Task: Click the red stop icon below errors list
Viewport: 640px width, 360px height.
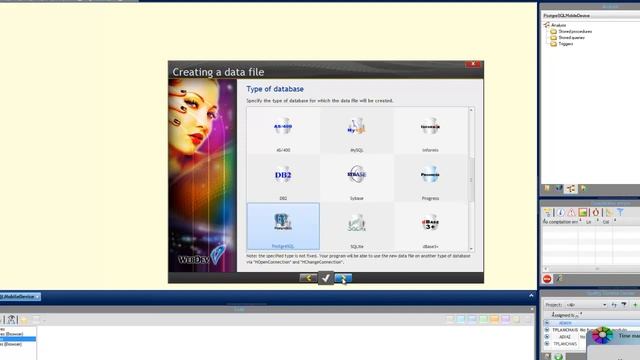Action: click(547, 279)
